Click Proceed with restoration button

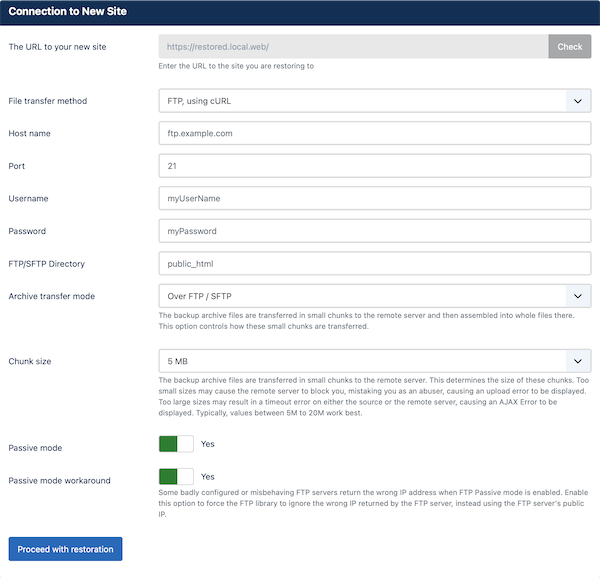click(65, 549)
